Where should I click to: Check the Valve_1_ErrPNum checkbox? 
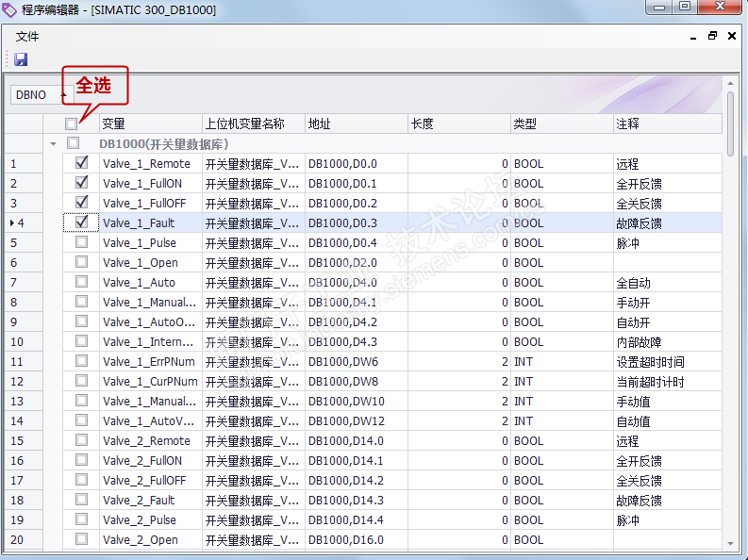point(81,361)
